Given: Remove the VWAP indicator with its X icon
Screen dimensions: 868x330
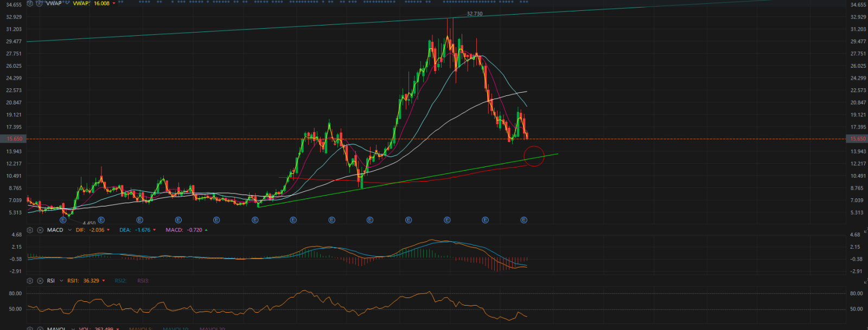Looking at the screenshot, I should coord(40,3).
